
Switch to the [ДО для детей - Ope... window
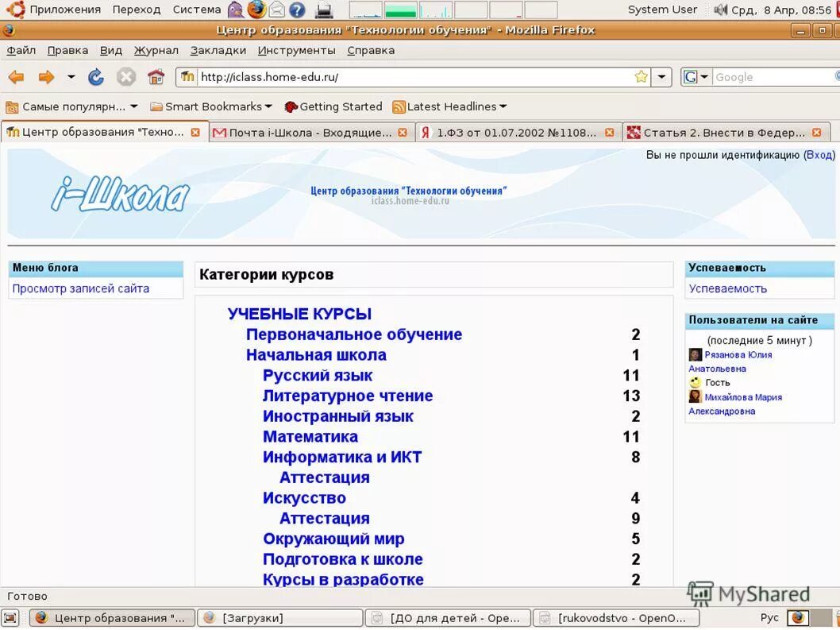coord(448,617)
